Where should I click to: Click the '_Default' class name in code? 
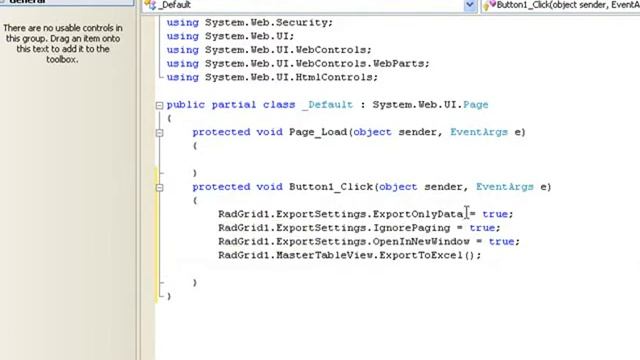327,104
